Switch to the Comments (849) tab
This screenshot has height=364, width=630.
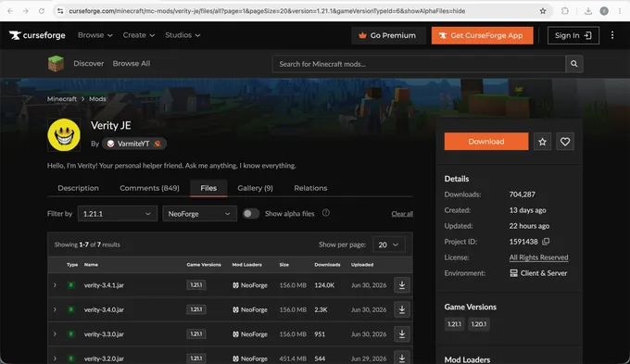[x=149, y=188]
